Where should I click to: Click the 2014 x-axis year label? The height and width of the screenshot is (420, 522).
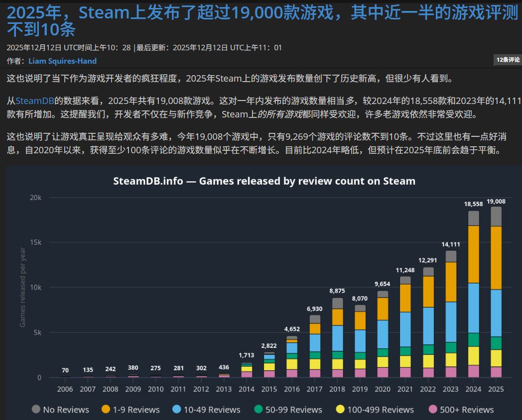click(x=247, y=389)
